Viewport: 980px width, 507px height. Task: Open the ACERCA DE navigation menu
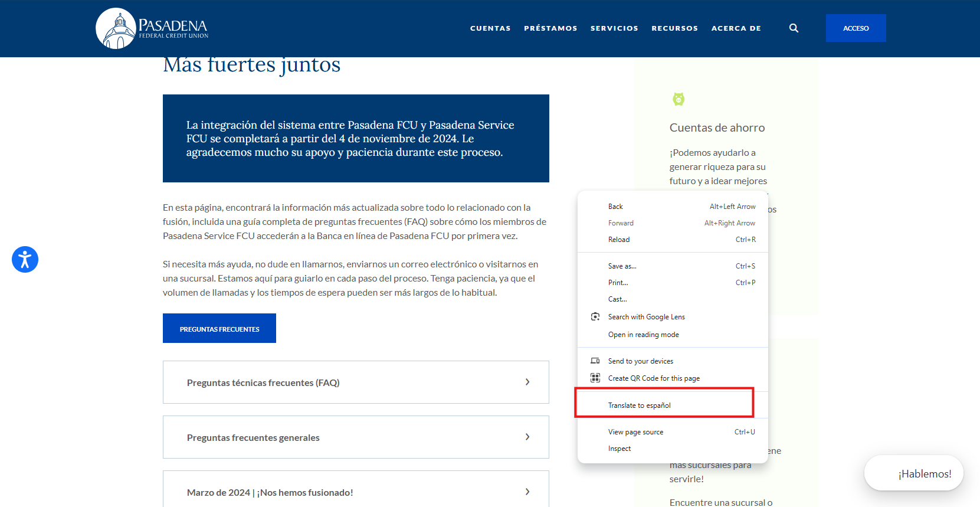pyautogui.click(x=736, y=28)
